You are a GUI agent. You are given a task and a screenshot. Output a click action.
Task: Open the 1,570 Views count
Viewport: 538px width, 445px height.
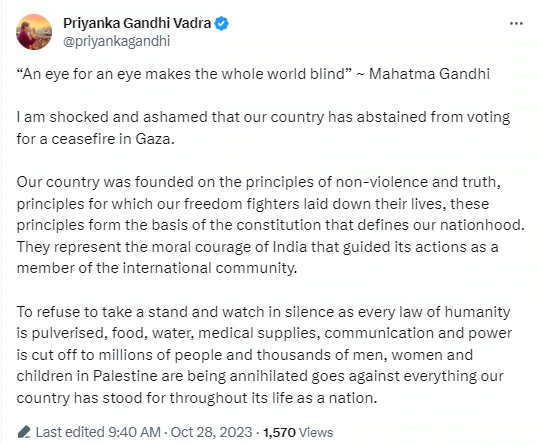(x=298, y=432)
